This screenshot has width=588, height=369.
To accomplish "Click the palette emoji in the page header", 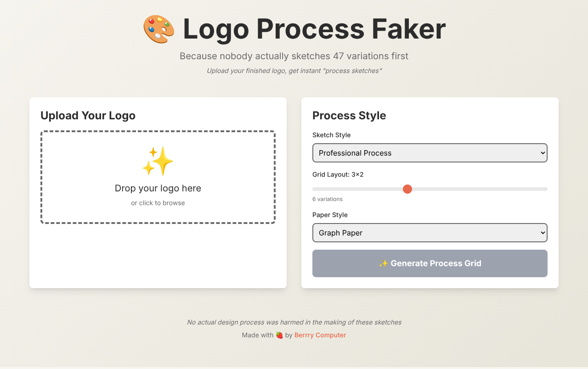I will pyautogui.click(x=159, y=29).
